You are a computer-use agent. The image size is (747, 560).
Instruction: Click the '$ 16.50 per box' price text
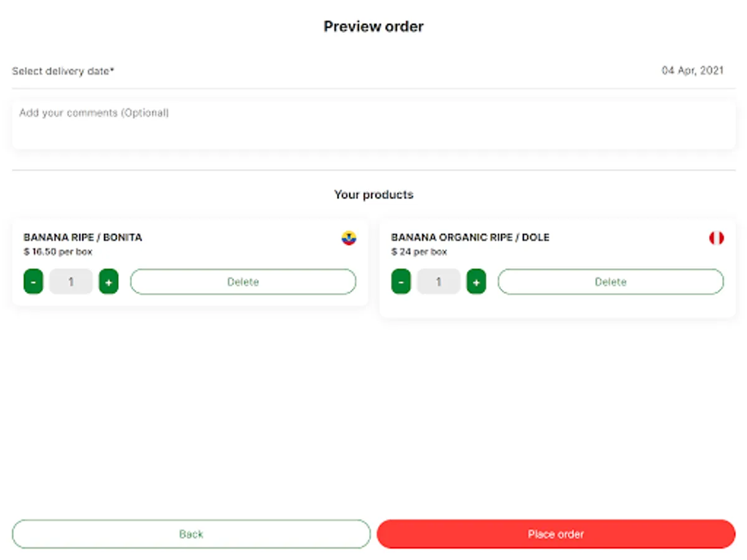click(58, 252)
